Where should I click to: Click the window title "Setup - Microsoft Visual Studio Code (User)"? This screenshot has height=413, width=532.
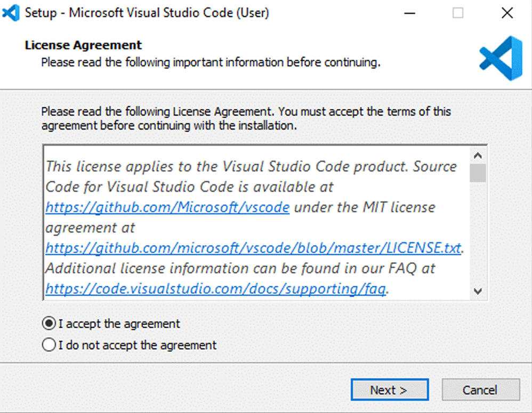click(147, 13)
